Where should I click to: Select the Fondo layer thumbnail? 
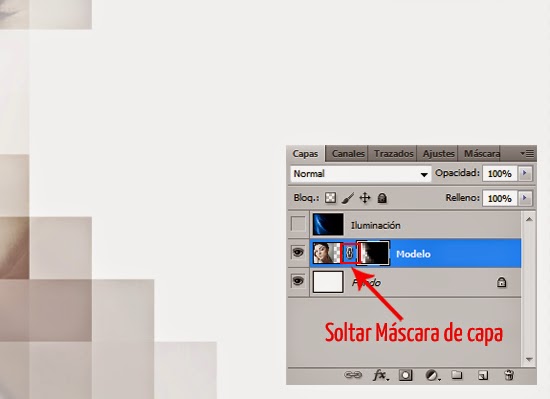click(x=328, y=282)
